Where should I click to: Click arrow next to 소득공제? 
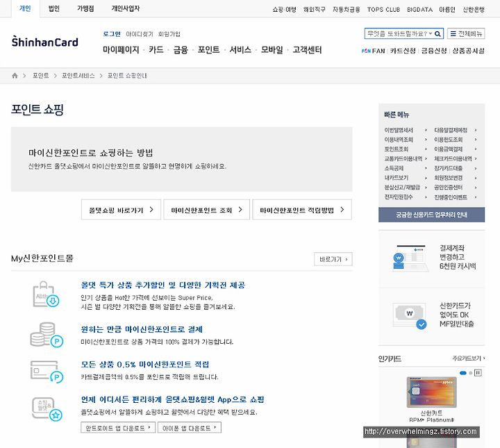click(426, 168)
